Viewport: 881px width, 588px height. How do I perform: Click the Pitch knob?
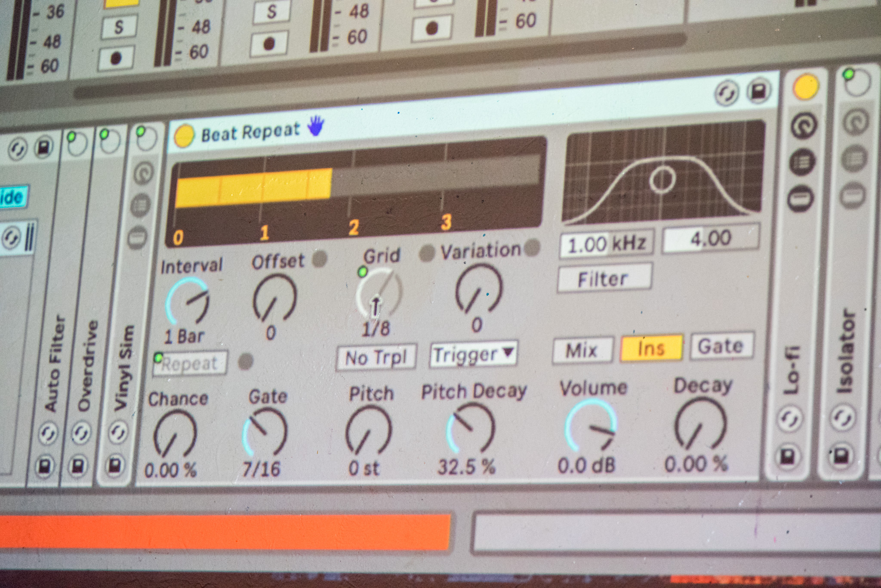(x=369, y=430)
